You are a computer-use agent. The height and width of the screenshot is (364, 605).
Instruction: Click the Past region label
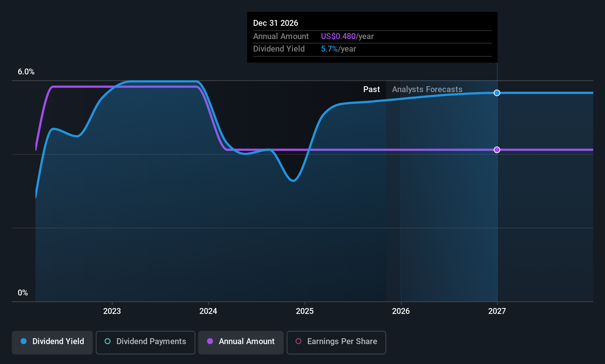[x=371, y=90]
